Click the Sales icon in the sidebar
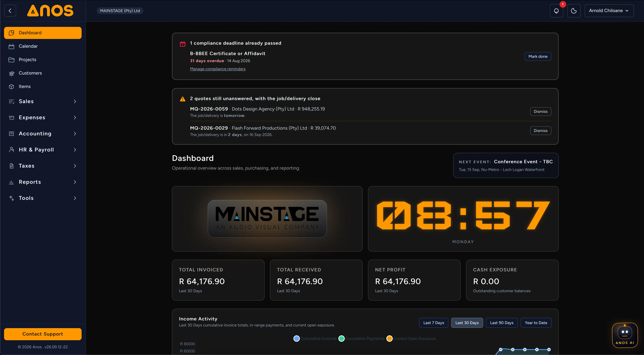This screenshot has width=644, height=355. pos(11,101)
